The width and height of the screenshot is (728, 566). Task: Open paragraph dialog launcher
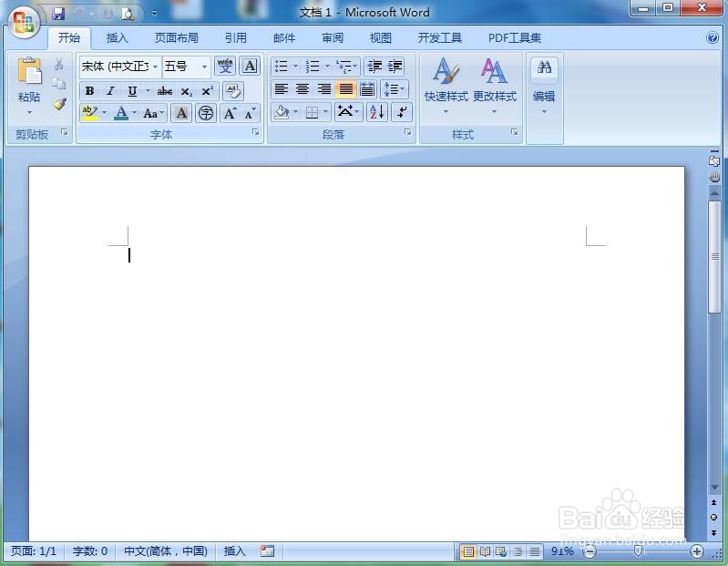coord(407,133)
